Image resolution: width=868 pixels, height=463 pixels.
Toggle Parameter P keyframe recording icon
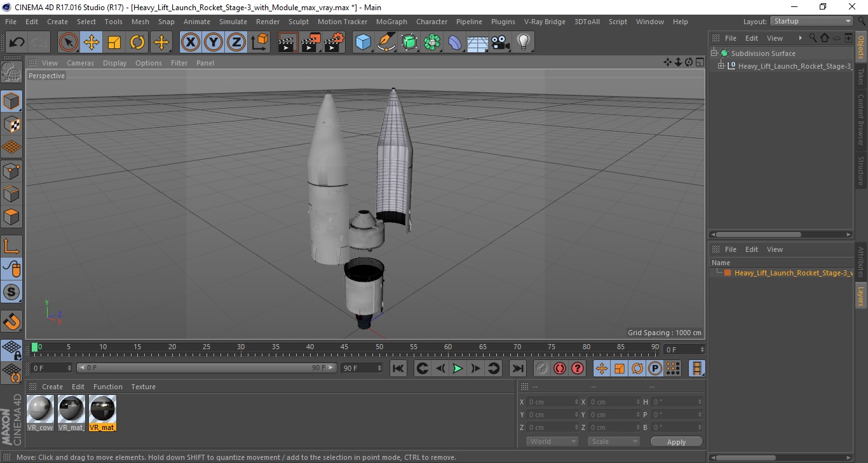click(654, 368)
